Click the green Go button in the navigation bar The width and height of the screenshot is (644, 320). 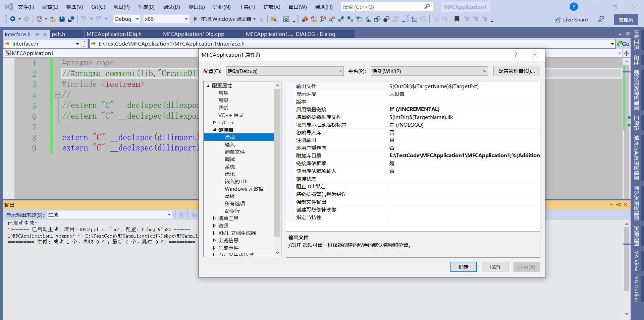click(623, 44)
